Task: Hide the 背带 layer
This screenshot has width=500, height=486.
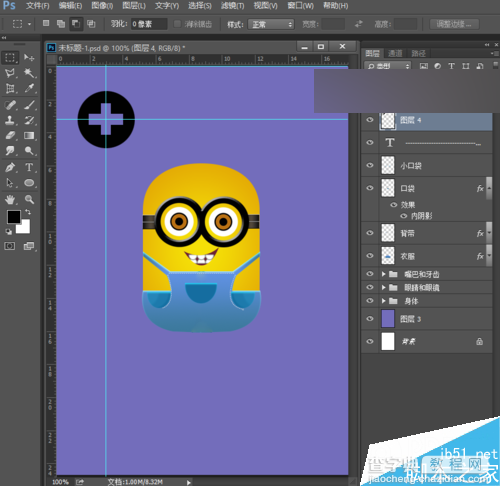Action: tap(370, 233)
